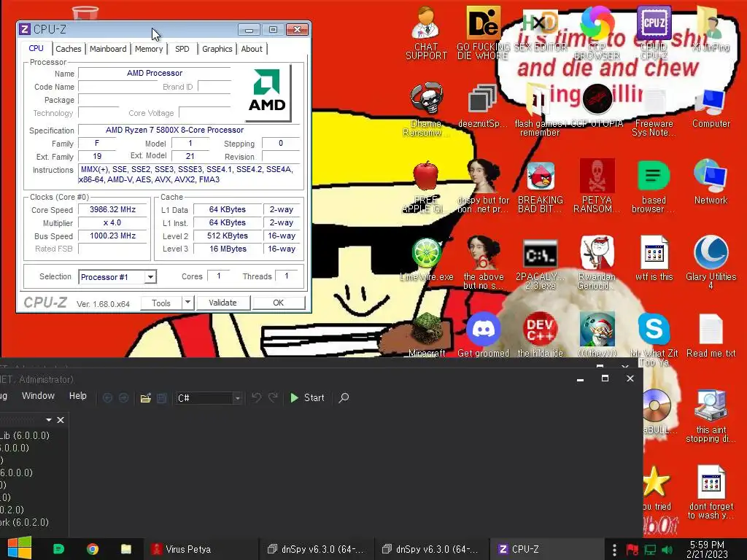Switch to the Memory tab

149,49
